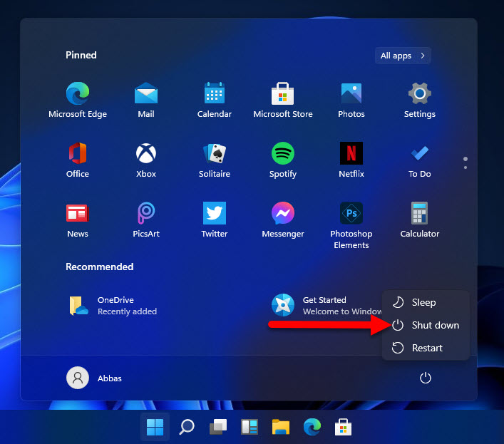The height and width of the screenshot is (444, 504).
Task: Go to next page of pinned apps
Action: coord(466,167)
